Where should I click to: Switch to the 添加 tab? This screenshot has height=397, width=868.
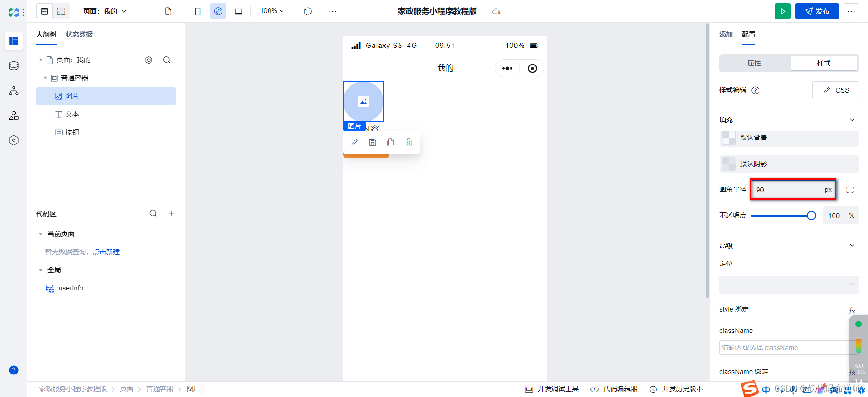point(726,34)
